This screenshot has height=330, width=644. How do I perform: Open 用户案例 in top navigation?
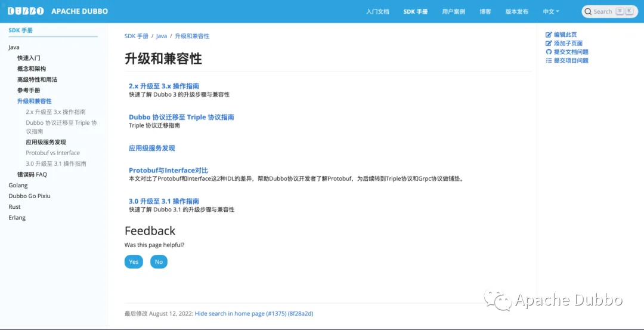pos(453,11)
